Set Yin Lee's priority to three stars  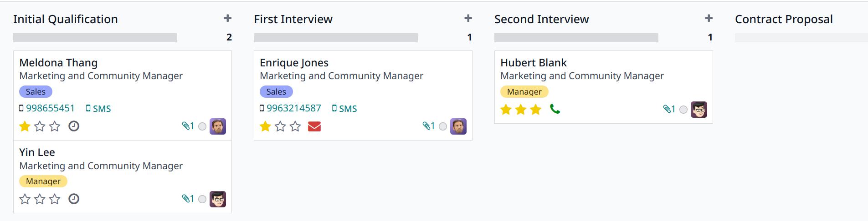pos(55,199)
